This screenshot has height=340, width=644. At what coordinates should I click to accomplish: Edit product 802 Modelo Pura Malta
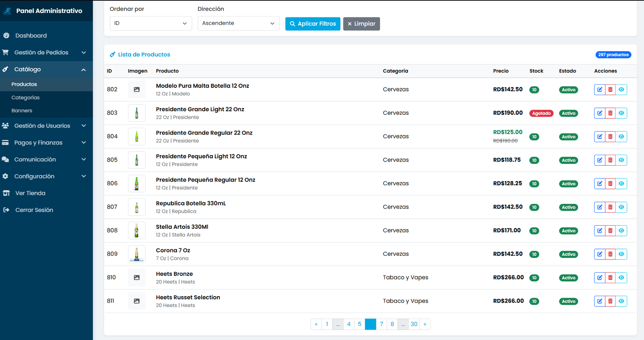[x=600, y=89]
